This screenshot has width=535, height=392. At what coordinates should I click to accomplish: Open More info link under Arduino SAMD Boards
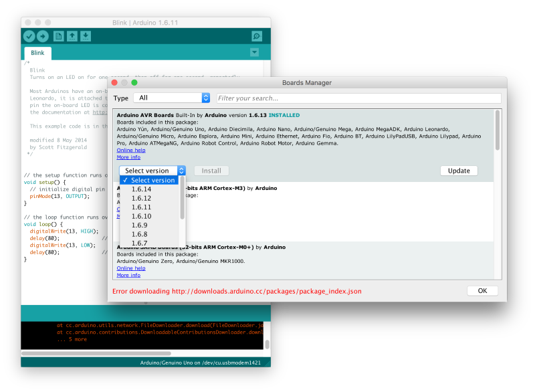pos(128,276)
